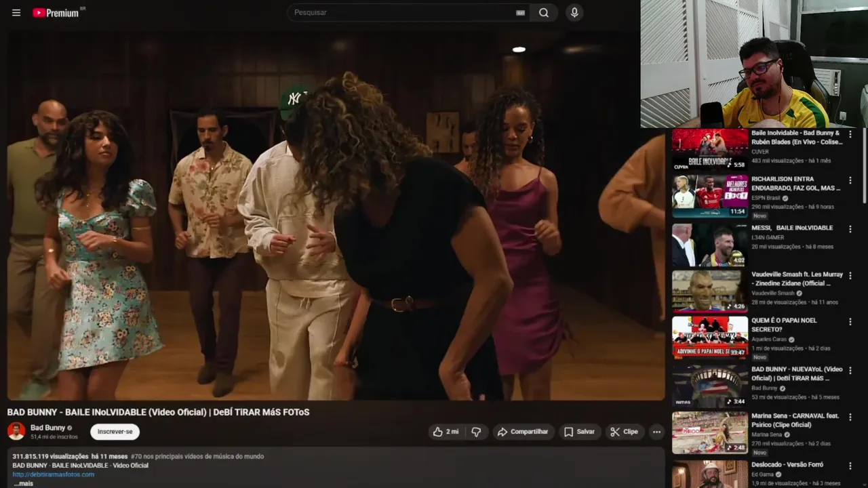Open options menu for Vaudeville Smash video

(850, 276)
